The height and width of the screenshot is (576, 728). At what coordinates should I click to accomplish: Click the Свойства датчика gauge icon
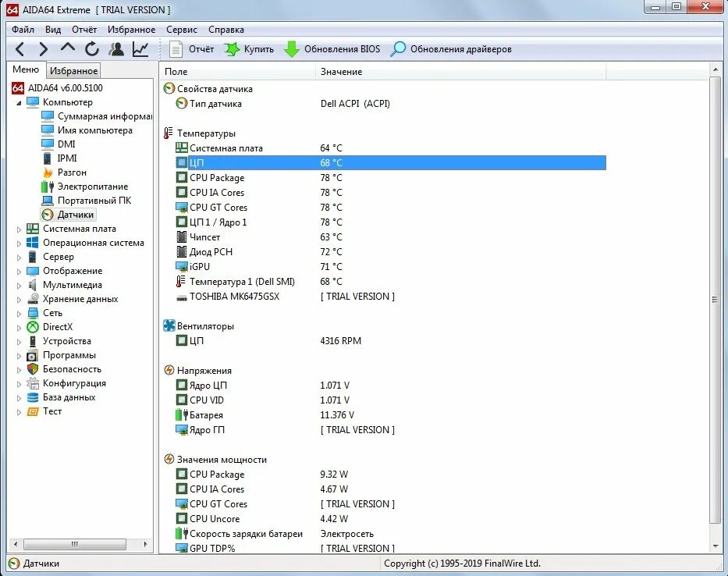[x=169, y=89]
